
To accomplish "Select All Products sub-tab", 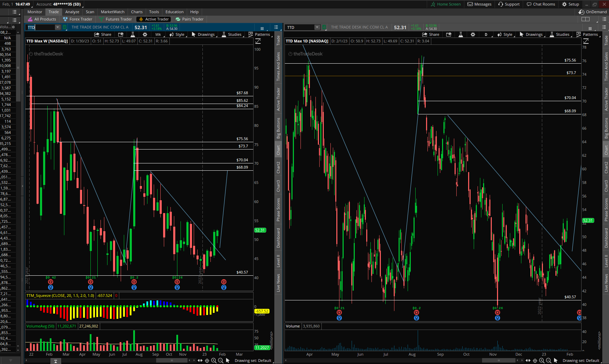I will tap(42, 19).
